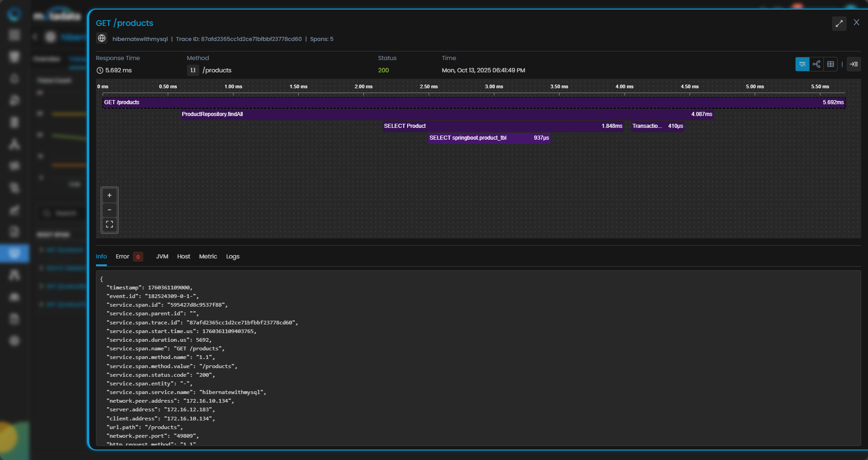Click the globe icon beside hibernatewithmysql
This screenshot has width=868, height=460.
click(102, 39)
